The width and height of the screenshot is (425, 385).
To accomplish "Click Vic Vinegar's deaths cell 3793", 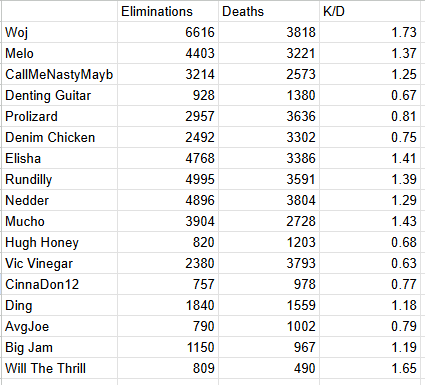I will point(269,263).
